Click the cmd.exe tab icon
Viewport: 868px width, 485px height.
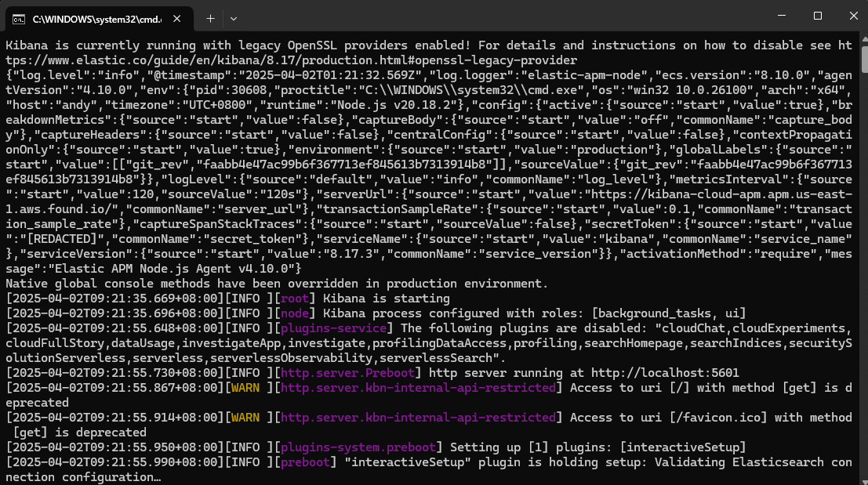tap(18, 20)
